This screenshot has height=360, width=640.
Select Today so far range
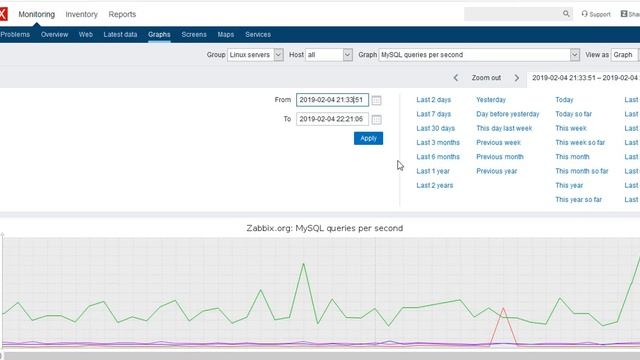(x=573, y=114)
